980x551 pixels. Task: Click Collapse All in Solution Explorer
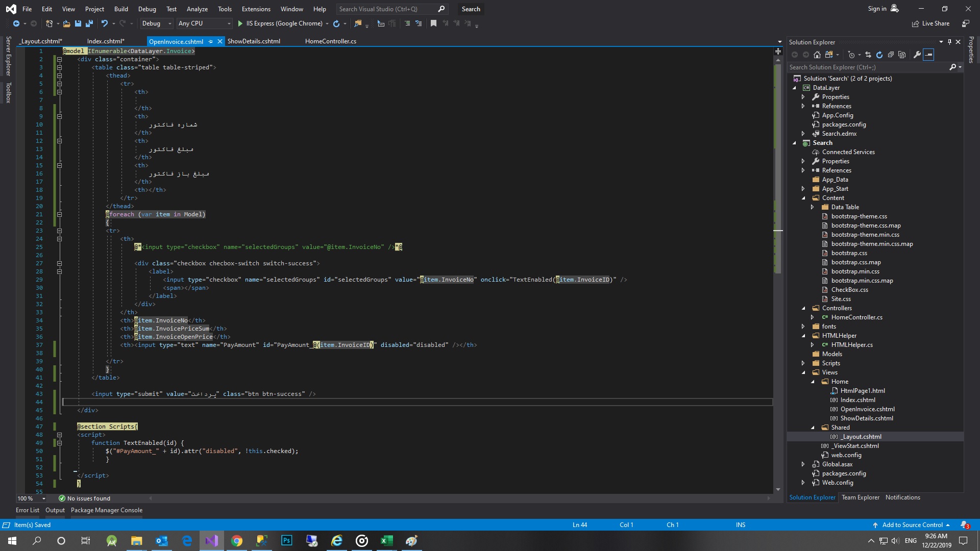pyautogui.click(x=891, y=55)
